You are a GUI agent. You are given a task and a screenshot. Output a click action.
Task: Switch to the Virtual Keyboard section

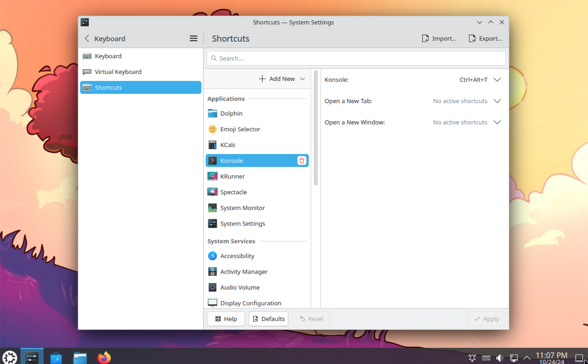(x=118, y=72)
